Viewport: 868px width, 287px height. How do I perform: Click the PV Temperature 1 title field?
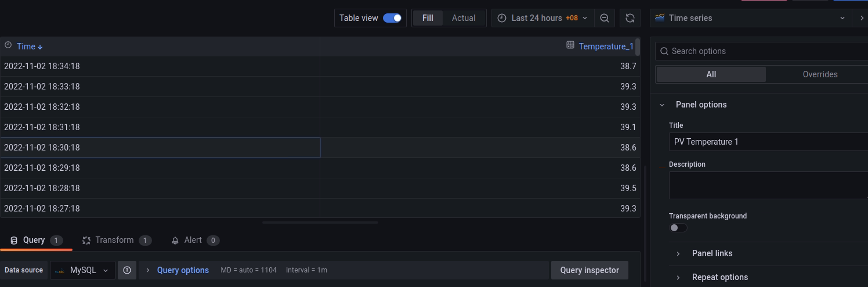(x=768, y=142)
